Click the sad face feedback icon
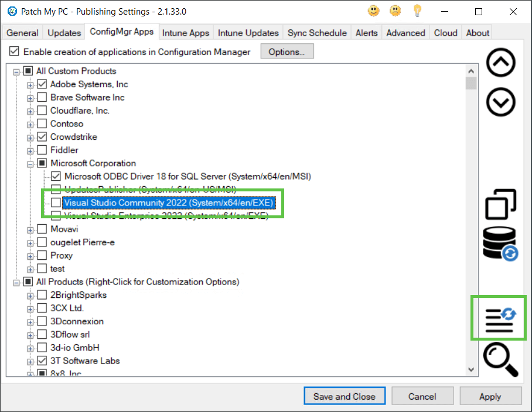 point(395,11)
